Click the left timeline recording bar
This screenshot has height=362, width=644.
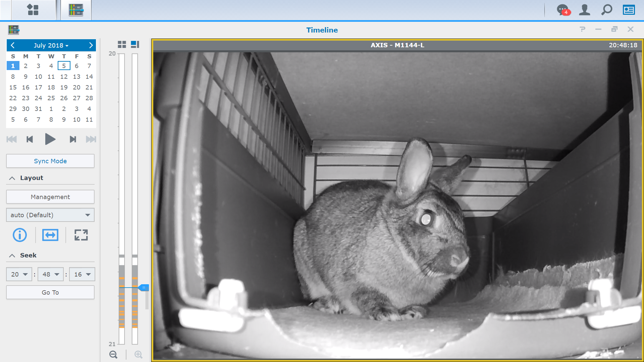pos(122,199)
